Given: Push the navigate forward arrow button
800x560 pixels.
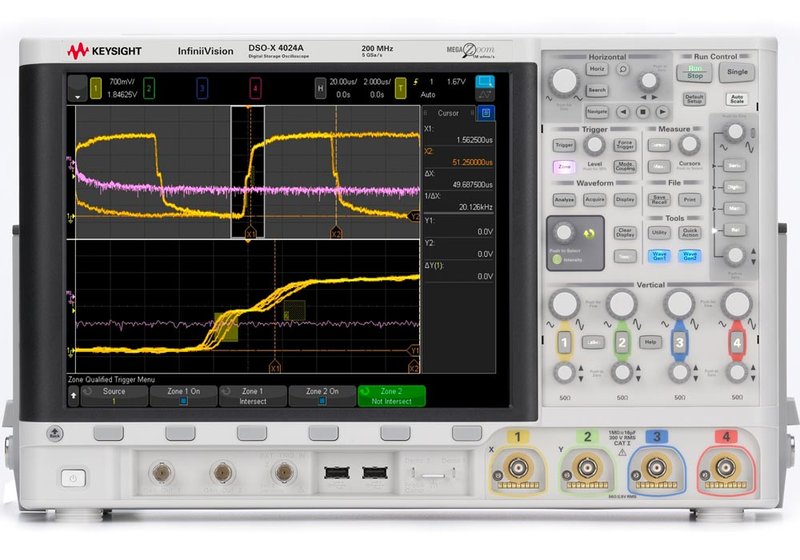Looking at the screenshot, I should tap(662, 111).
